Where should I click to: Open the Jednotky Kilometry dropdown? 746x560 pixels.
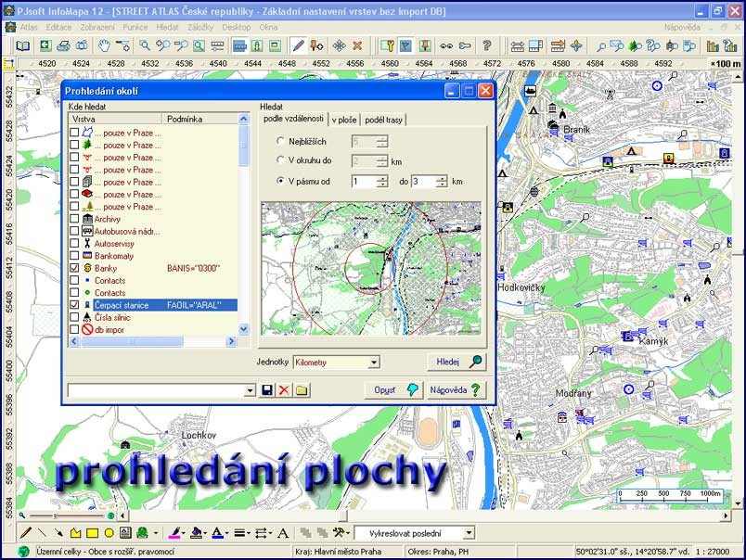click(x=374, y=363)
